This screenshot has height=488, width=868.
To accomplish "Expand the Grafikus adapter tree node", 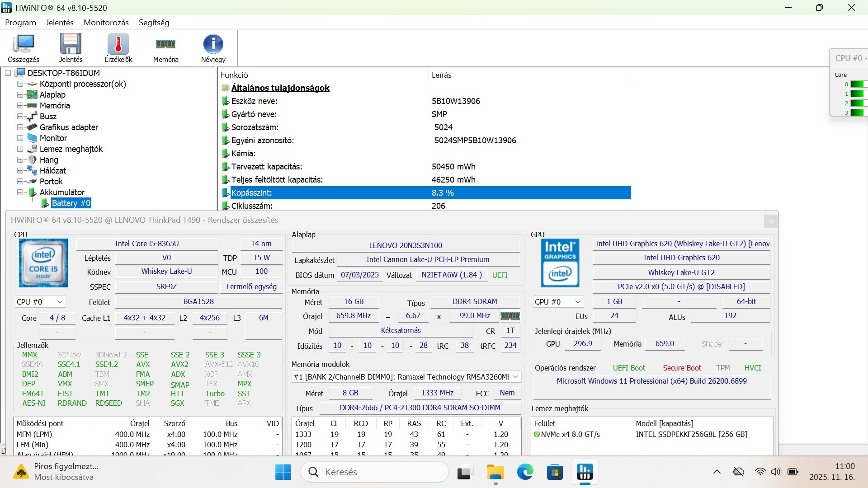I will point(20,127).
